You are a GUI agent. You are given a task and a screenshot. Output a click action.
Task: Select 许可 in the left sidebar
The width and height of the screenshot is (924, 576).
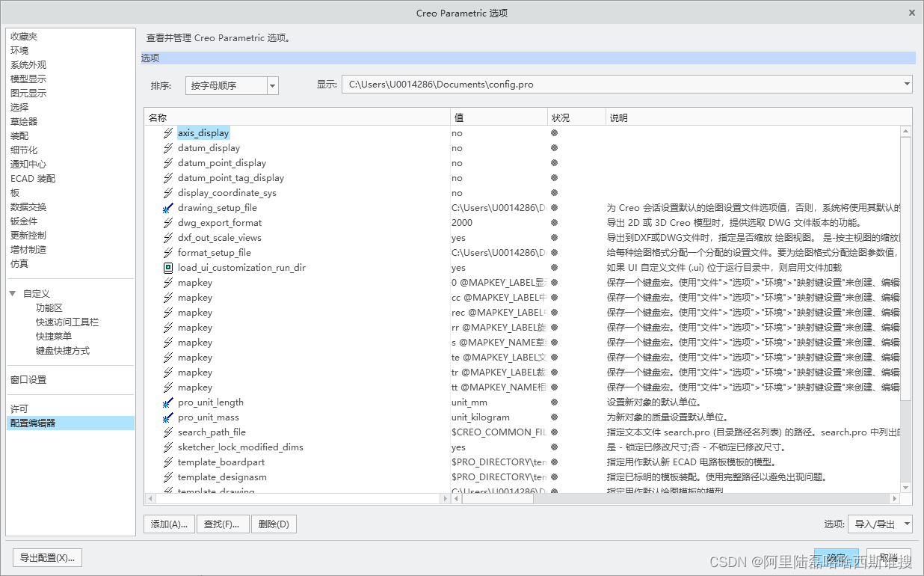[19, 409]
